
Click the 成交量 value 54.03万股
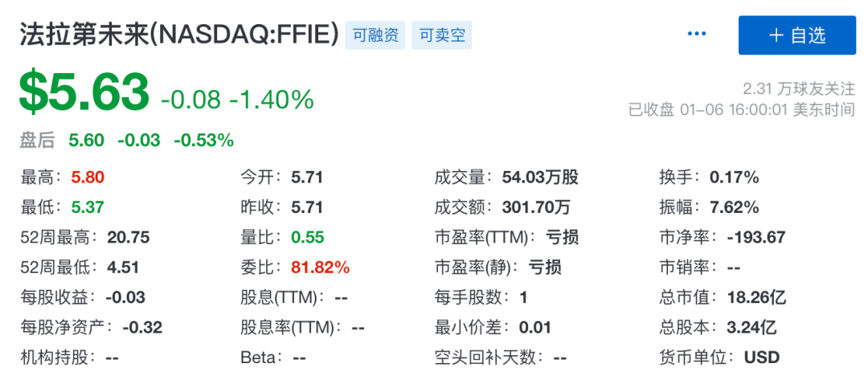(540, 178)
